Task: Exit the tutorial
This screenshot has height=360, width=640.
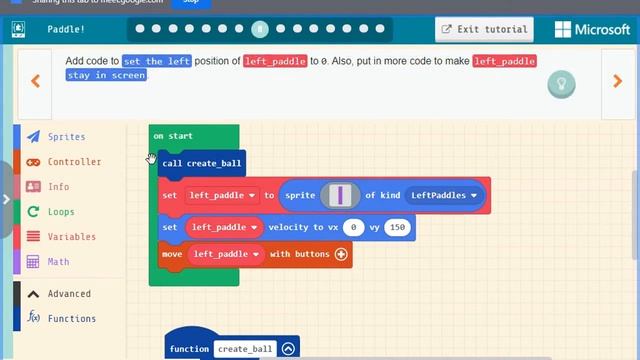Action: click(x=484, y=29)
